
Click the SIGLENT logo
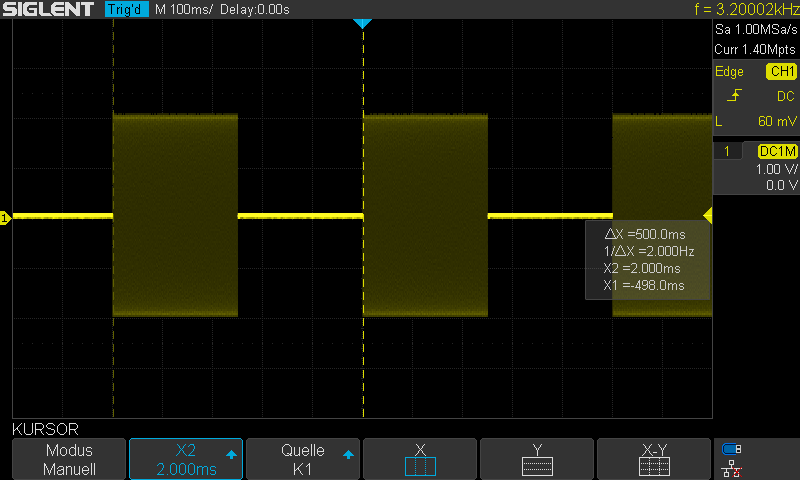pos(48,9)
